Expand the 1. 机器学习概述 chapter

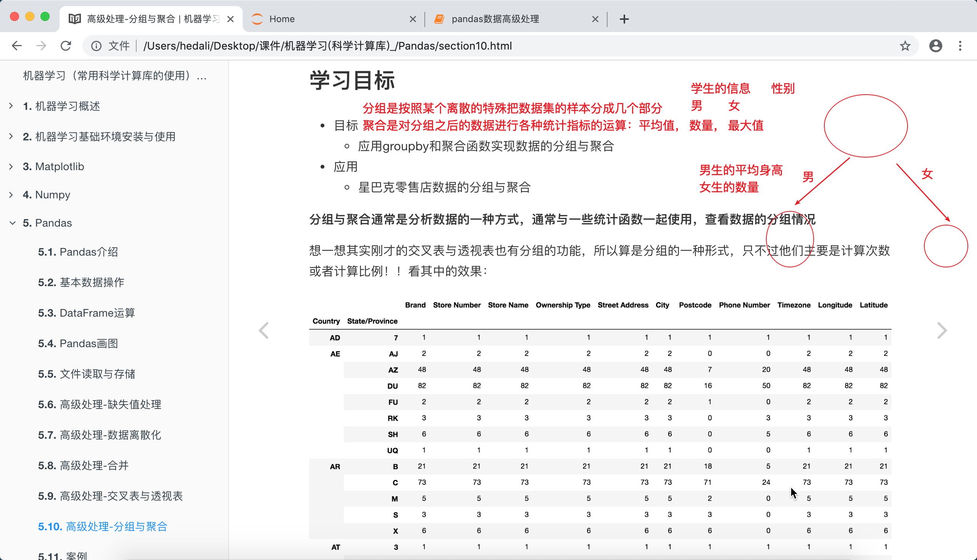click(x=11, y=106)
